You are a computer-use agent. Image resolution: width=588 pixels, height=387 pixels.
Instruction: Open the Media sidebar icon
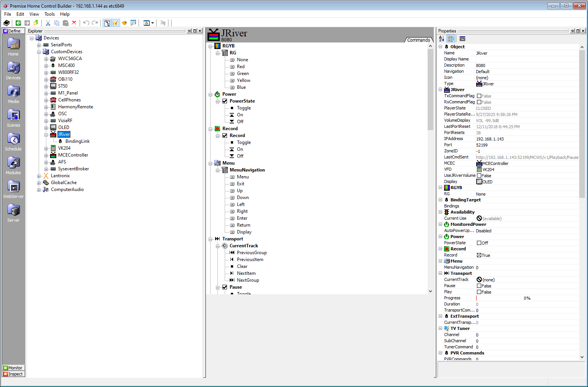(x=13, y=93)
